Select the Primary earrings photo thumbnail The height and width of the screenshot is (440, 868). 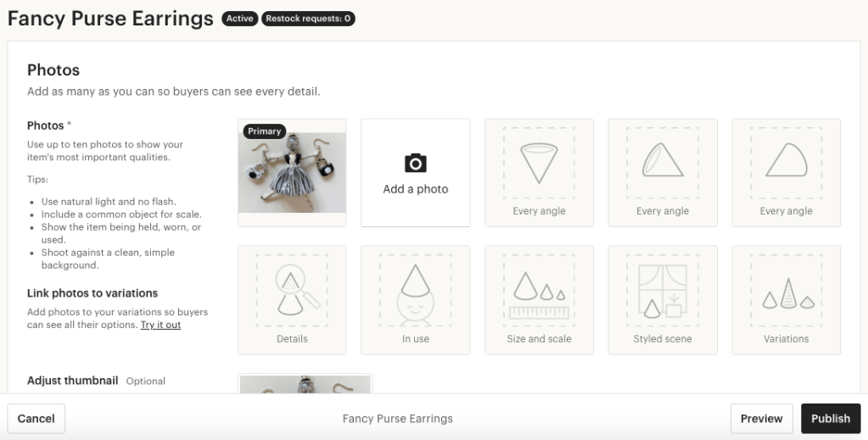click(x=292, y=178)
